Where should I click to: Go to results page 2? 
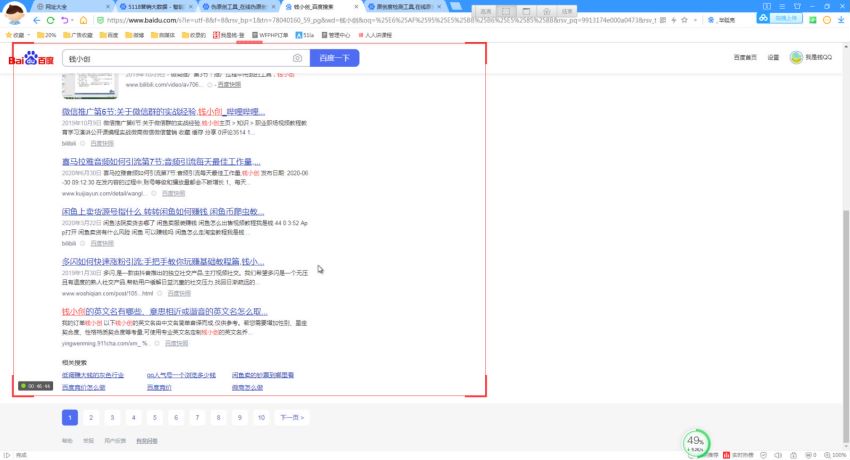91,418
